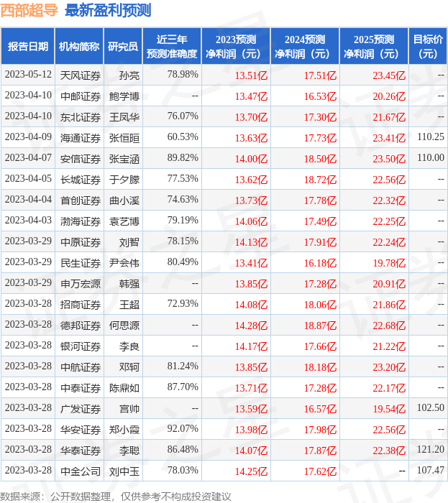Select the 研究员 column header
The image size is (448, 503).
(123, 46)
